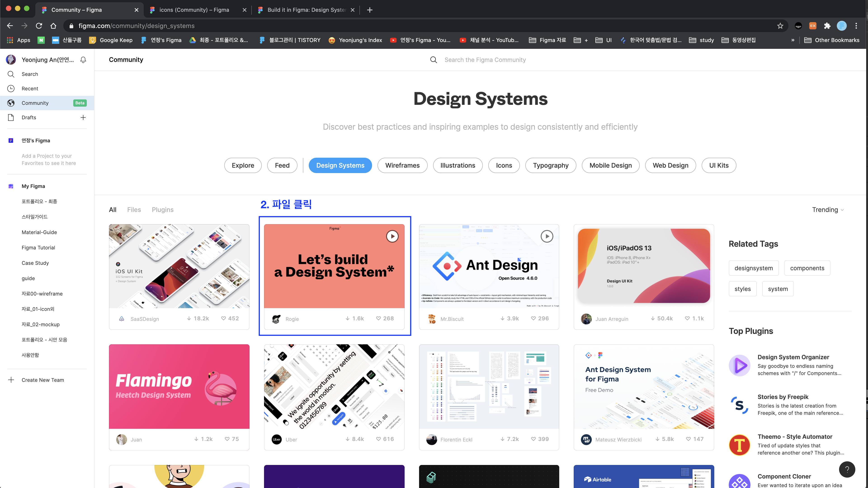Viewport: 868px width, 488px height.
Task: Play the Ant Design file preview
Action: coord(547,236)
